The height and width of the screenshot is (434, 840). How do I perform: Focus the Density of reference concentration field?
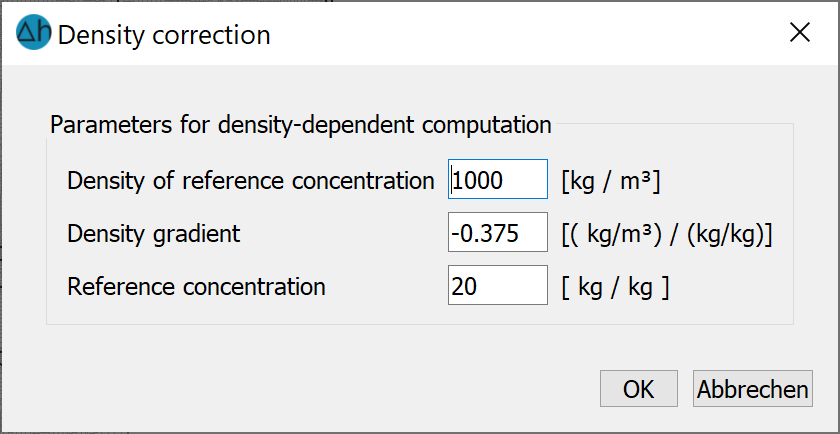pos(498,179)
